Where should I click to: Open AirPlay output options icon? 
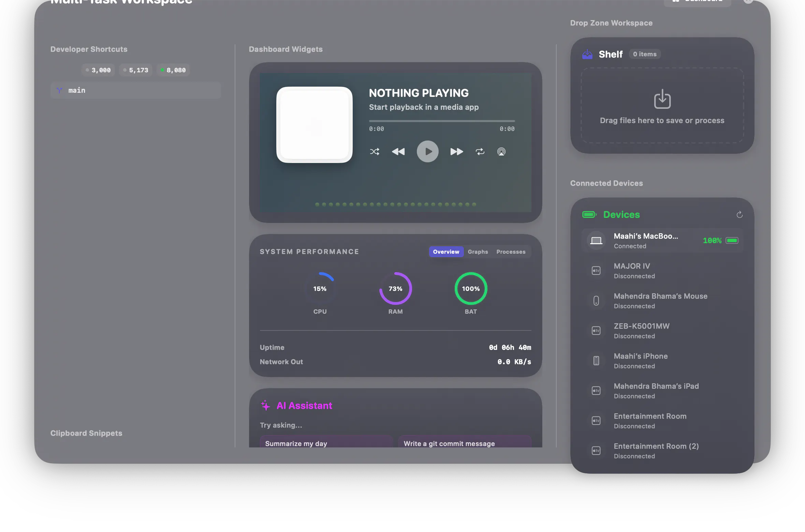click(501, 152)
